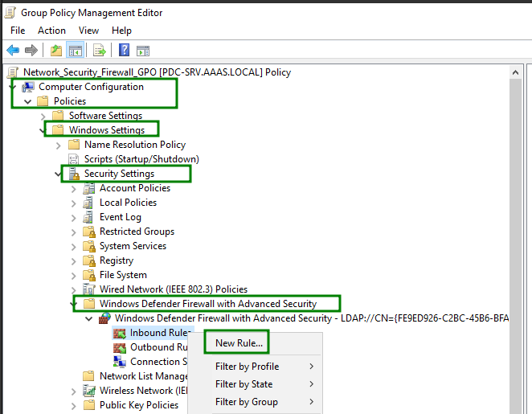The width and height of the screenshot is (532, 414).
Task: Collapse the firewall LDAP node chevron
Action: [x=89, y=318]
